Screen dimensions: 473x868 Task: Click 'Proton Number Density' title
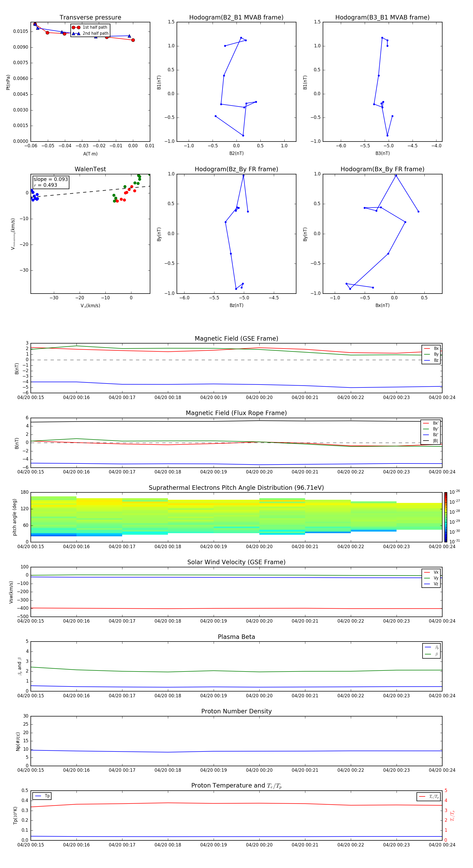tap(236, 711)
